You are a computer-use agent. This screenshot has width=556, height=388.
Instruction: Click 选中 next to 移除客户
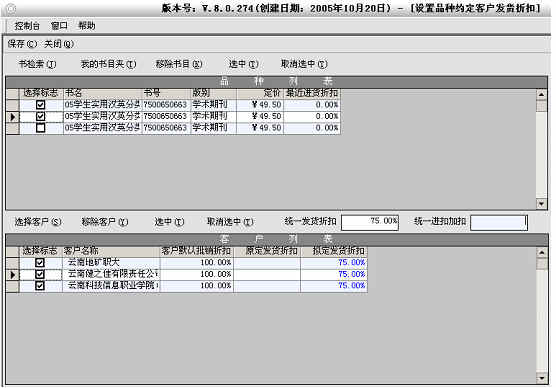[x=169, y=222]
